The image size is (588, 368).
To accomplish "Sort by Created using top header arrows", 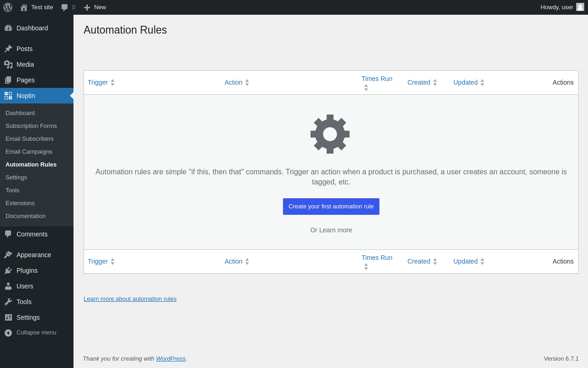I will pyautogui.click(x=435, y=83).
